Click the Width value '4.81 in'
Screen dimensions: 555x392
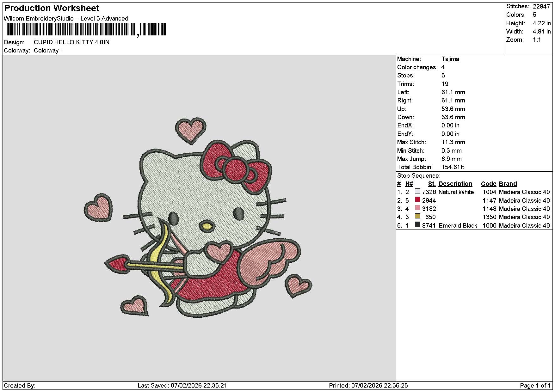click(542, 31)
